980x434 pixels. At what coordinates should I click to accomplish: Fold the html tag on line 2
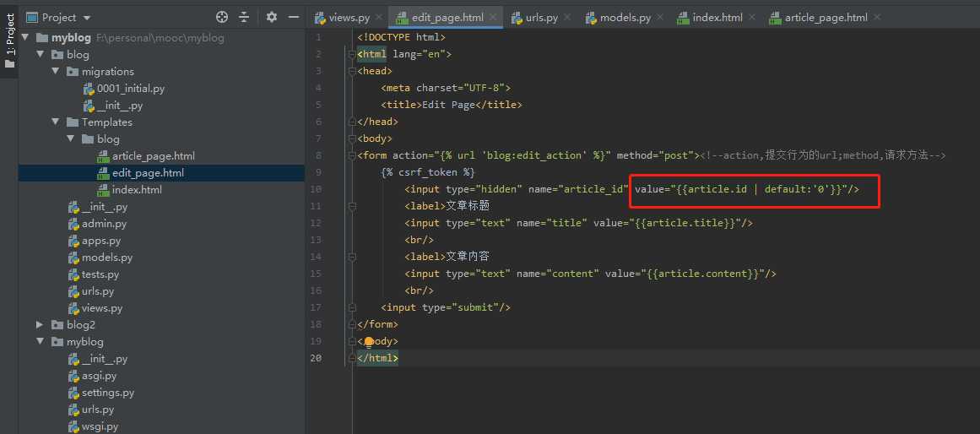352,54
